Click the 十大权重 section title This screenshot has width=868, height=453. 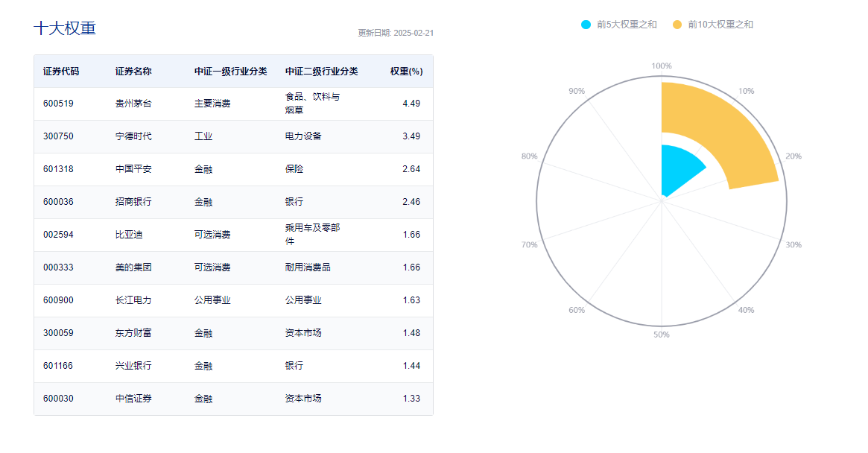[65, 28]
